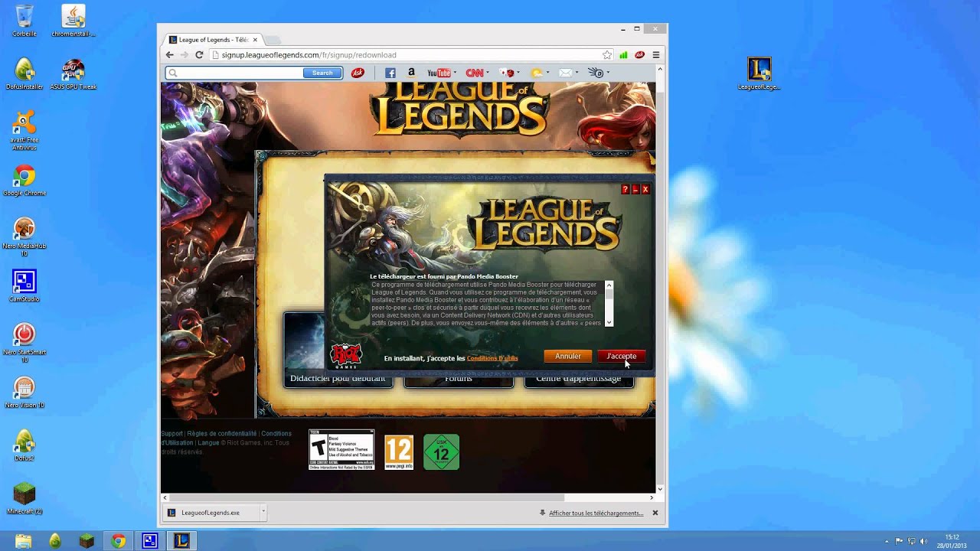980x551 pixels.
Task: Expand the toolbar options dropdown arrow
Action: click(x=608, y=73)
